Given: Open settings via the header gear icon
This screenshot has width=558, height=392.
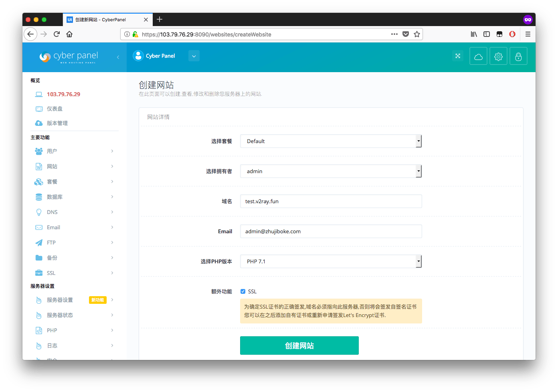Looking at the screenshot, I should 498,56.
